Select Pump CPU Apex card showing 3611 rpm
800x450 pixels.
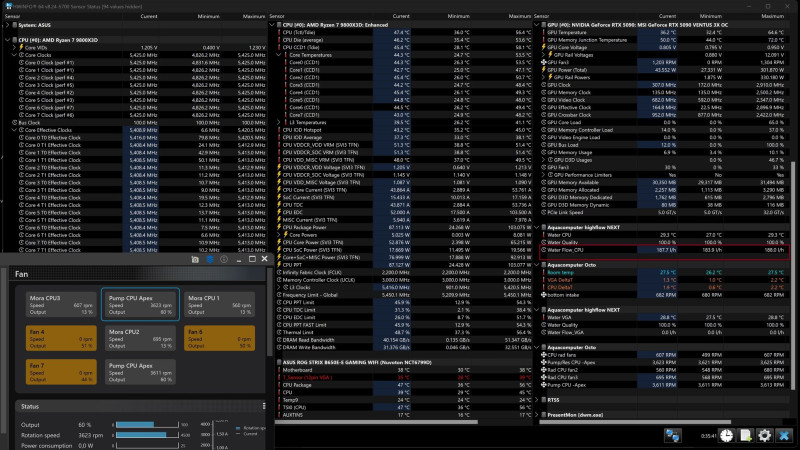(x=140, y=372)
